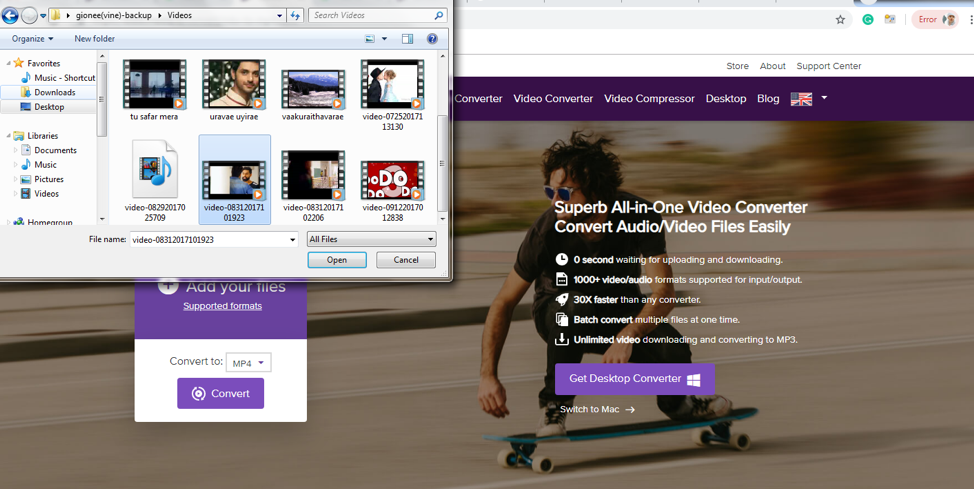974x489 pixels.
Task: Open Blog nav menu item
Action: pos(768,99)
